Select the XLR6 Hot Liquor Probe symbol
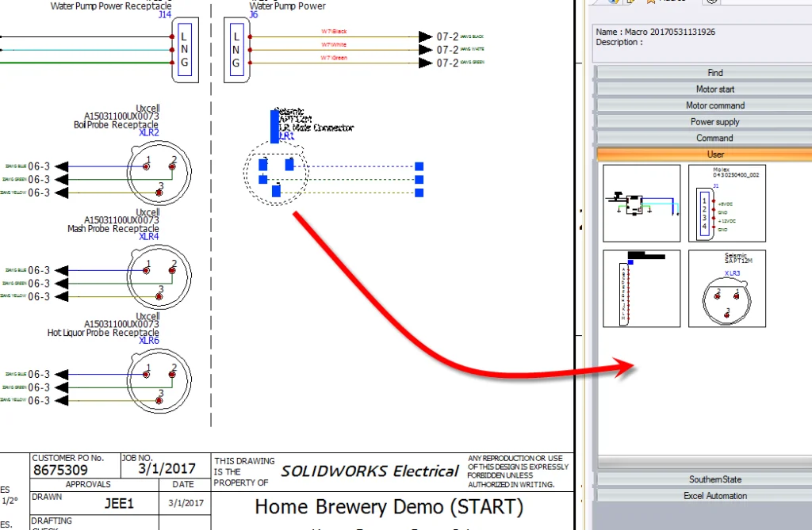The image size is (812, 530). coord(159,380)
